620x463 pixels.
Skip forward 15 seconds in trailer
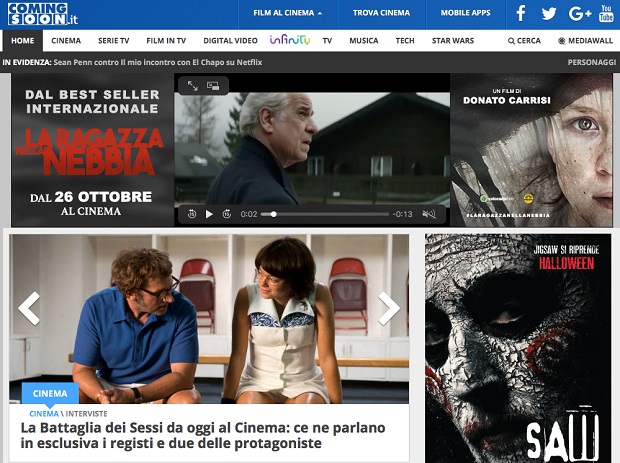pyautogui.click(x=227, y=214)
